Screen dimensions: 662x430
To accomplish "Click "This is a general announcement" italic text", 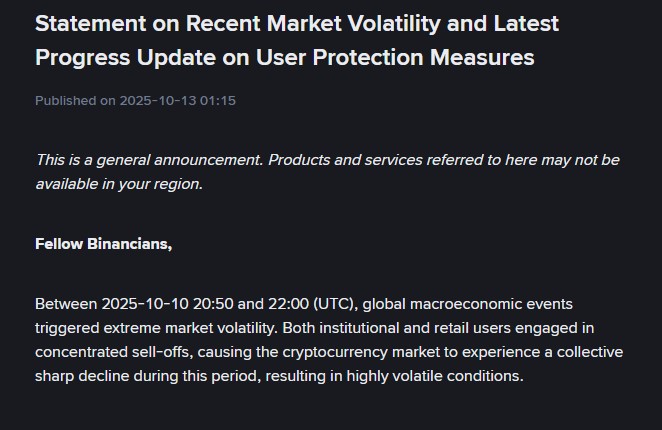I will point(148,160).
